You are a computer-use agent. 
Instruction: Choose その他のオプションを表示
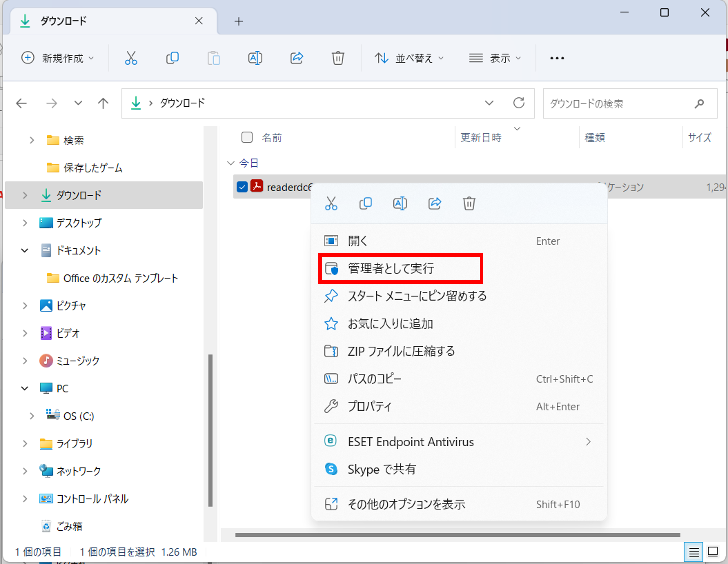point(459,504)
